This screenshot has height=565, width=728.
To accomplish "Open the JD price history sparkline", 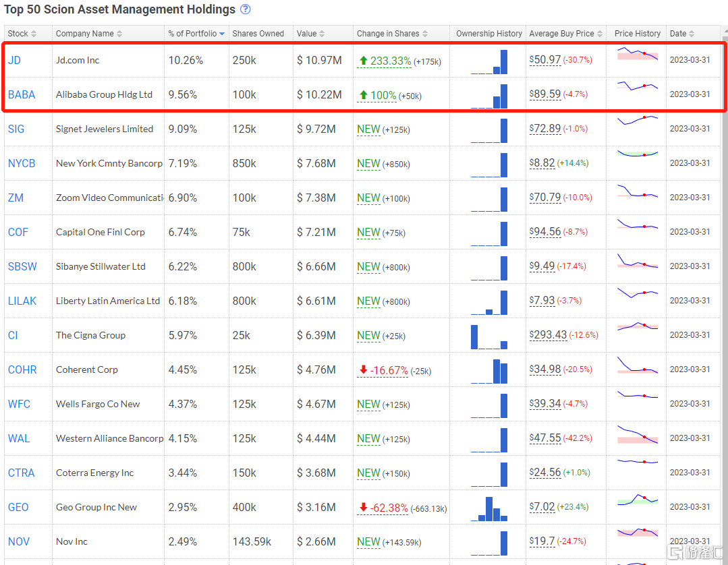I will tap(637, 54).
